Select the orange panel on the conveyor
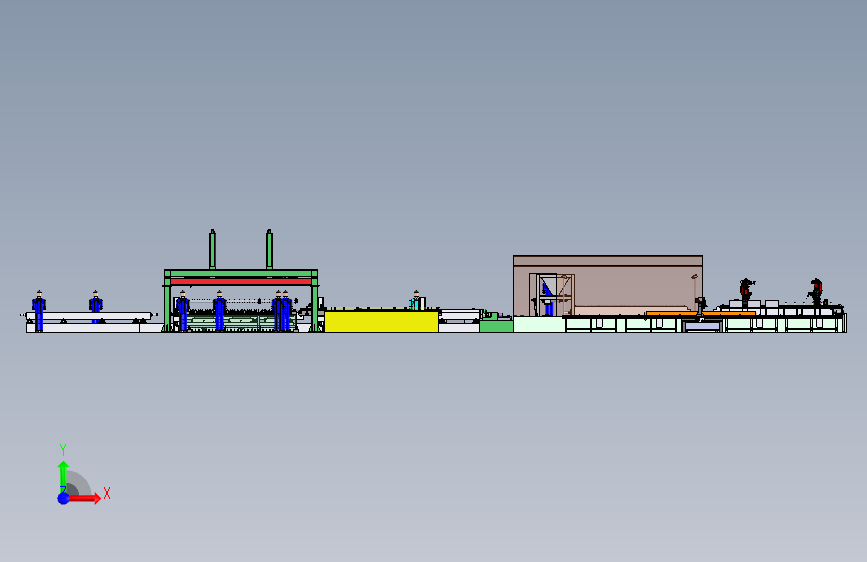Screen dimensions: 867x562 (x=700, y=314)
